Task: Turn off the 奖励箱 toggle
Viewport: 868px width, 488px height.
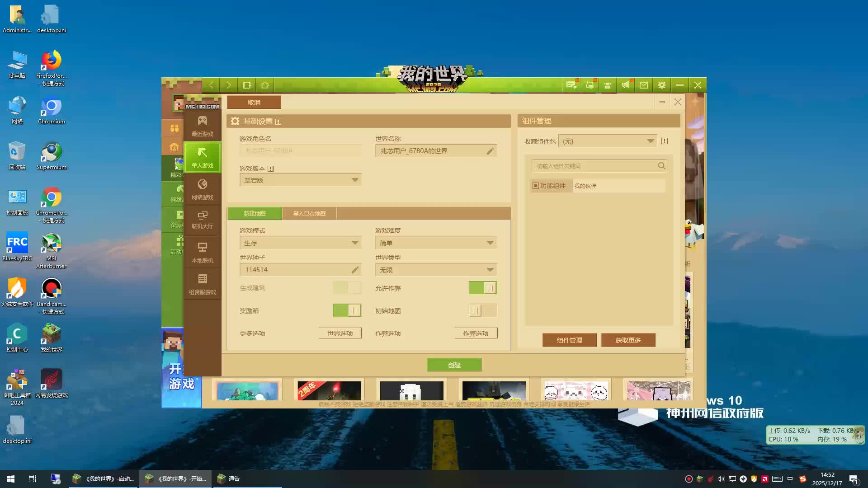Action: click(346, 310)
